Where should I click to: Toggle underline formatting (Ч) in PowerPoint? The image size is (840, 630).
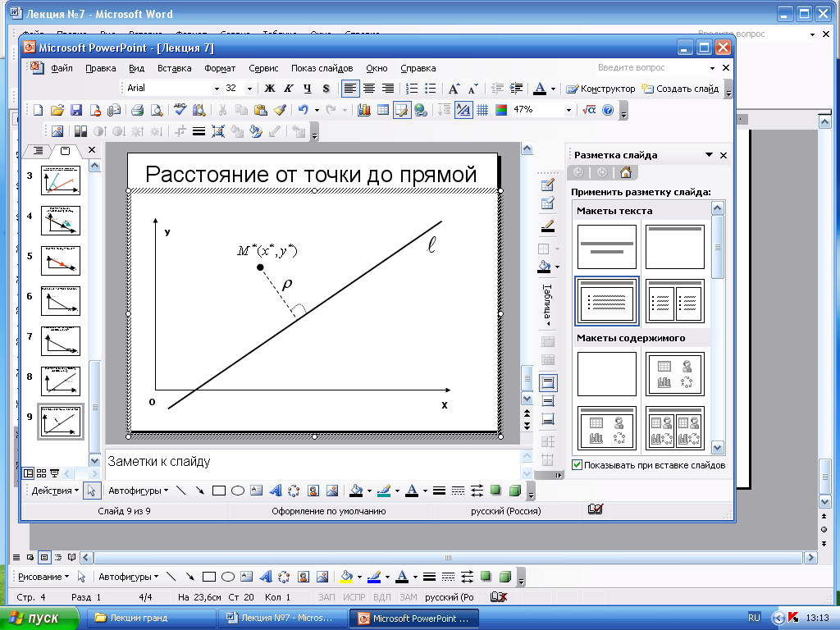[x=308, y=89]
